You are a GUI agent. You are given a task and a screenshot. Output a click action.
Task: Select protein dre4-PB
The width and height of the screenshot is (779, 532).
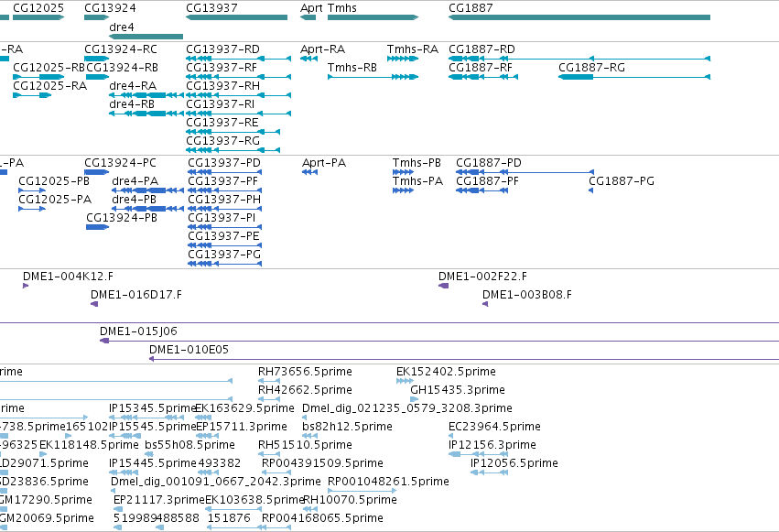tap(148, 209)
